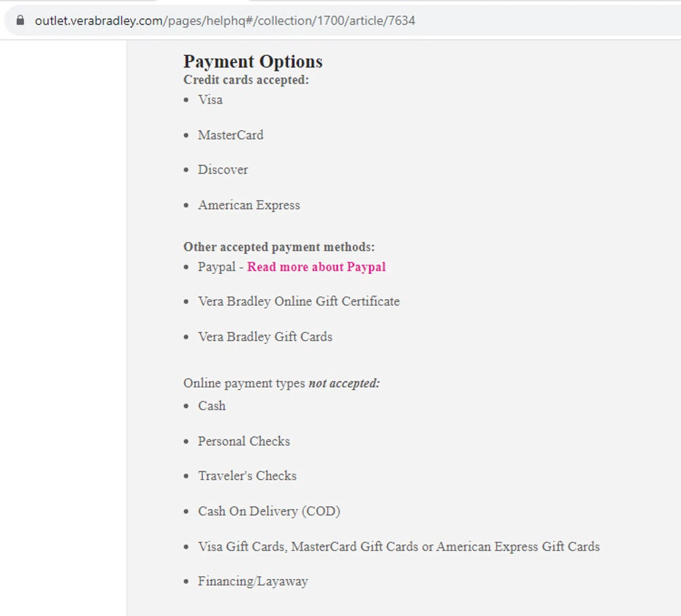Click the 'Personal Checks' list item

coord(244,441)
